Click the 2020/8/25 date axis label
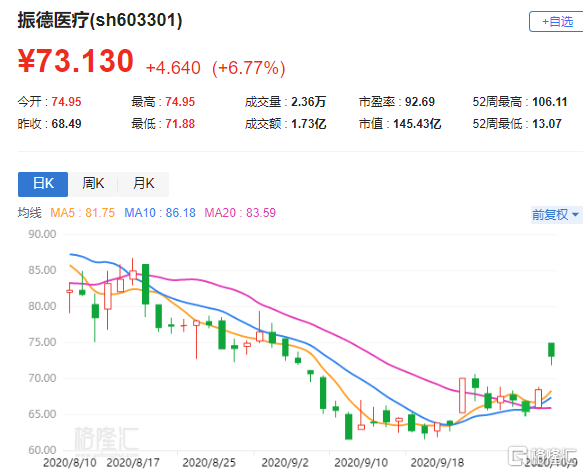 pyautogui.click(x=209, y=463)
